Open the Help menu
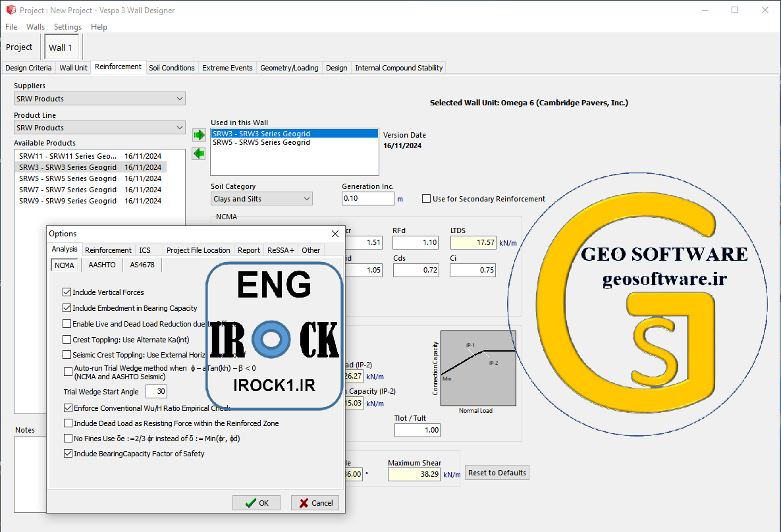 click(x=99, y=27)
